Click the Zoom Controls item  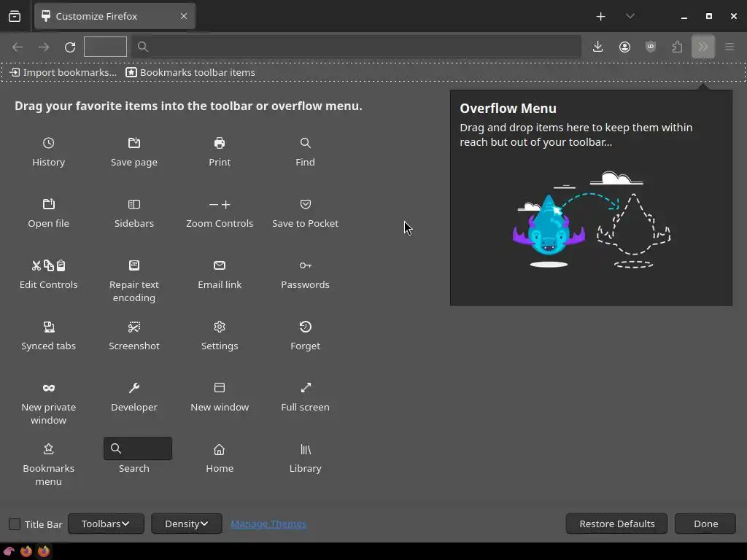point(220,214)
